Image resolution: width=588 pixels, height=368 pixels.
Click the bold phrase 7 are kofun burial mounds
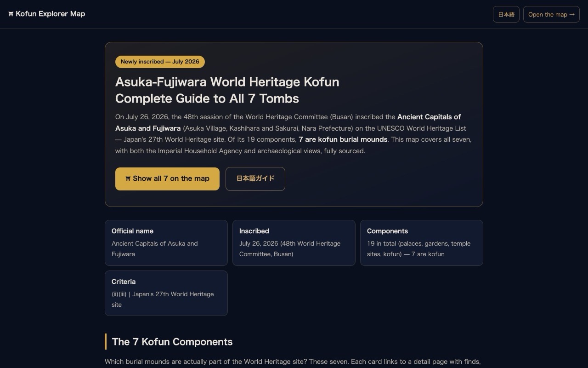click(343, 139)
